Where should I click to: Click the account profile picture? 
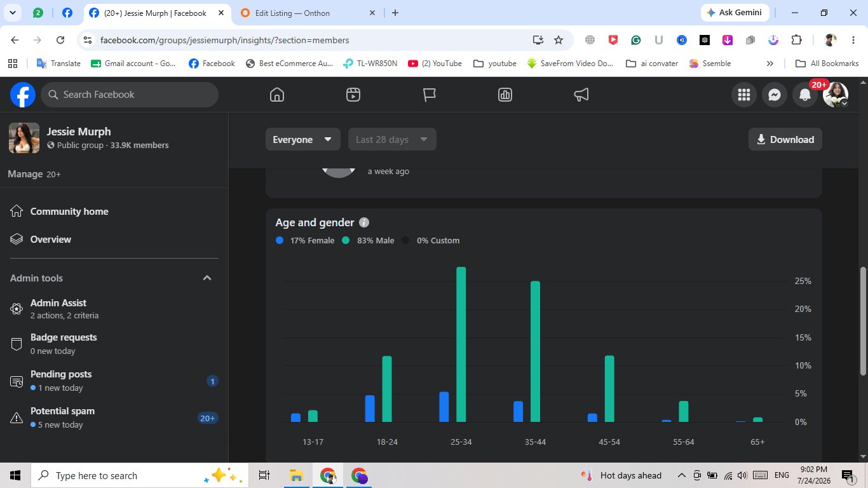pos(836,95)
